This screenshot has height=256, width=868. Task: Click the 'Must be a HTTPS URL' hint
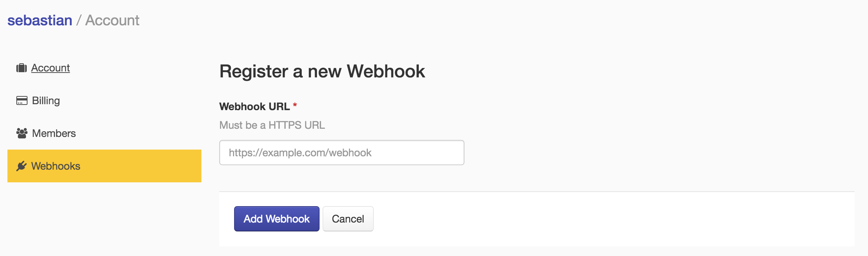coord(272,125)
